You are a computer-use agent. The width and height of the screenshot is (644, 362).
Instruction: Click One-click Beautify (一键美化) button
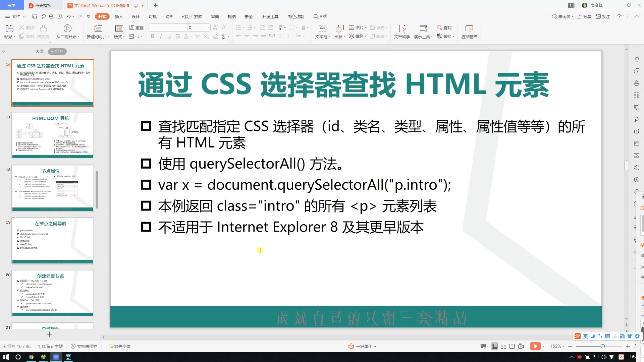(364, 346)
